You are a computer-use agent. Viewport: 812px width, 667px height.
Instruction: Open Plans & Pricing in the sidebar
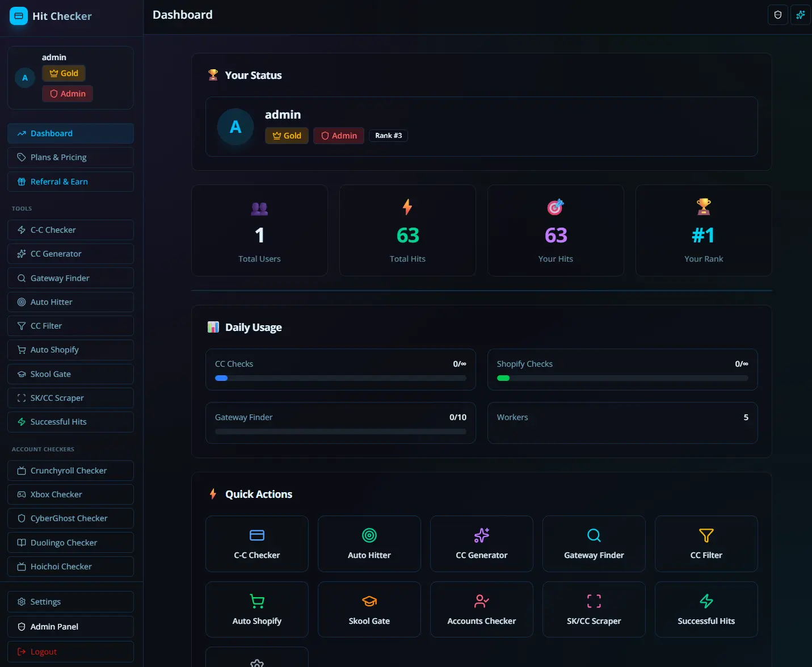point(70,157)
